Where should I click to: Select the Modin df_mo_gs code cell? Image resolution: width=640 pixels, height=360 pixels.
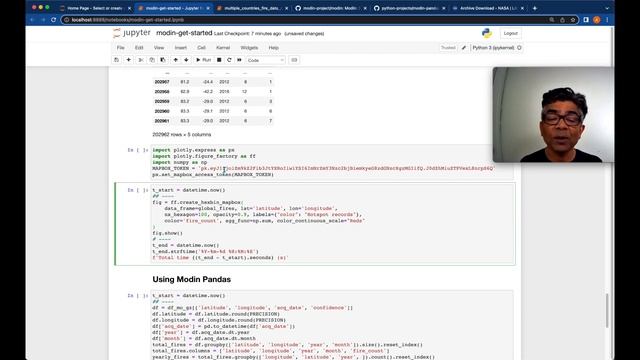[x=332, y=326]
